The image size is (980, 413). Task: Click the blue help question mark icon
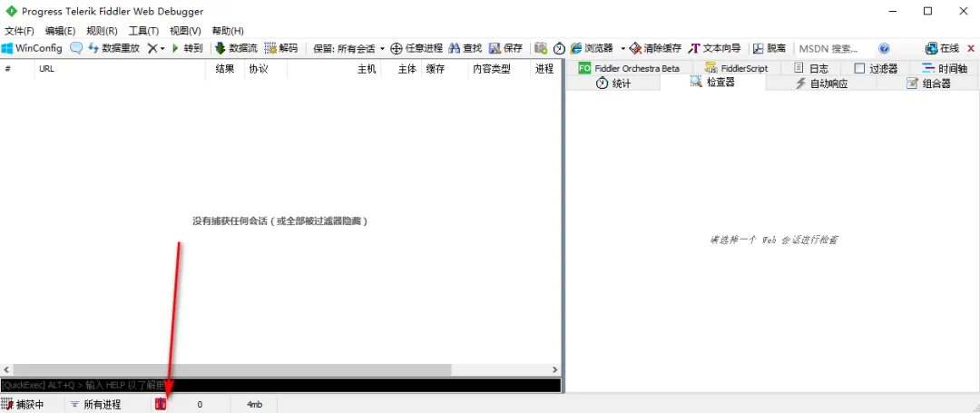click(884, 48)
